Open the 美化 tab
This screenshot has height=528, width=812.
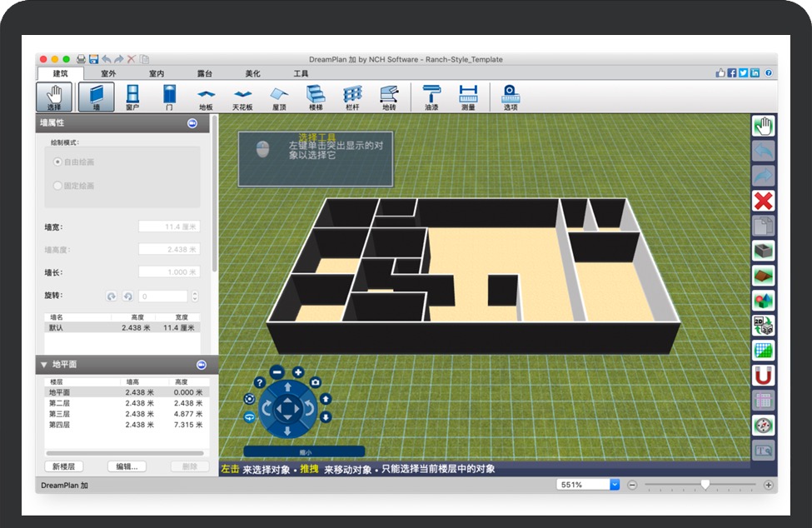click(x=252, y=73)
